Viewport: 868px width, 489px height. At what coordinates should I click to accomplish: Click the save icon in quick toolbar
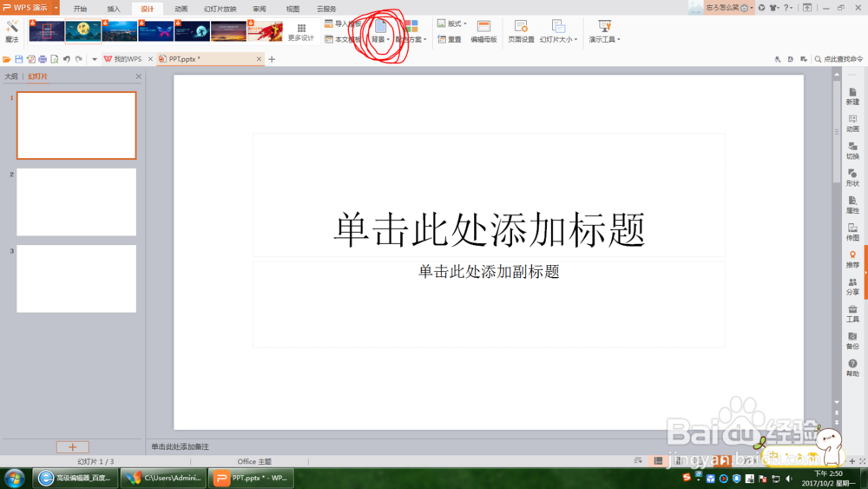pyautogui.click(x=19, y=59)
